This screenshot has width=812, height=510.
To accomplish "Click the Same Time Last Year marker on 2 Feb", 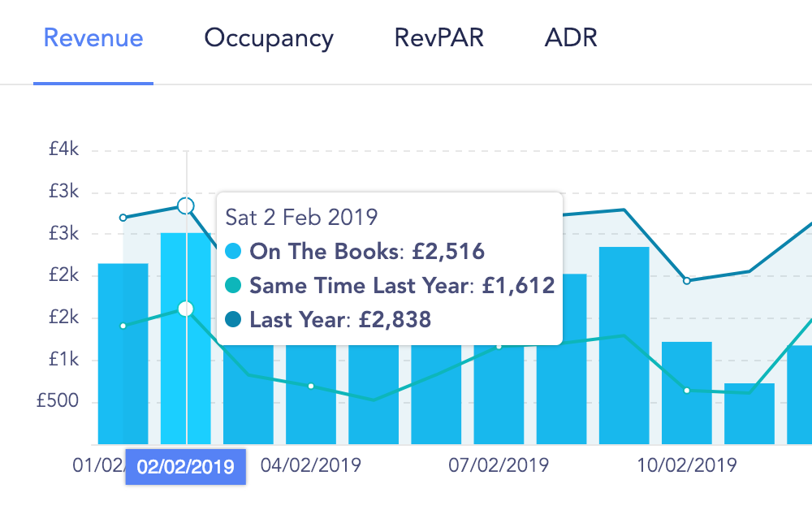I will point(185,309).
